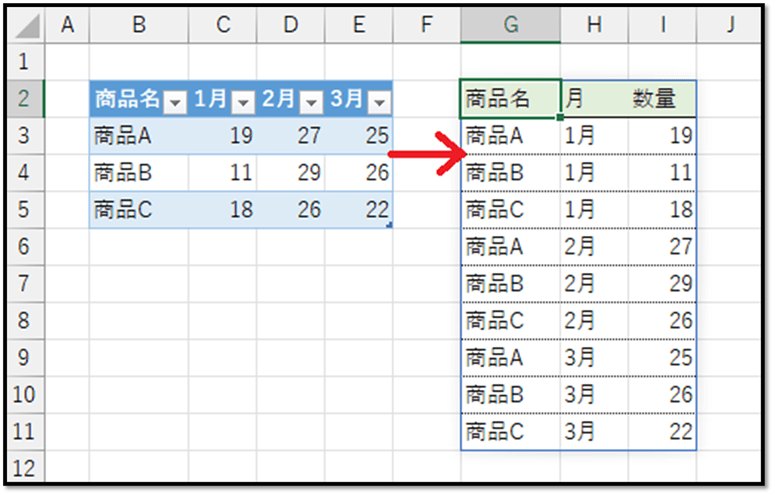
Task: Click the select-all corner triangle
Action: coord(28,27)
